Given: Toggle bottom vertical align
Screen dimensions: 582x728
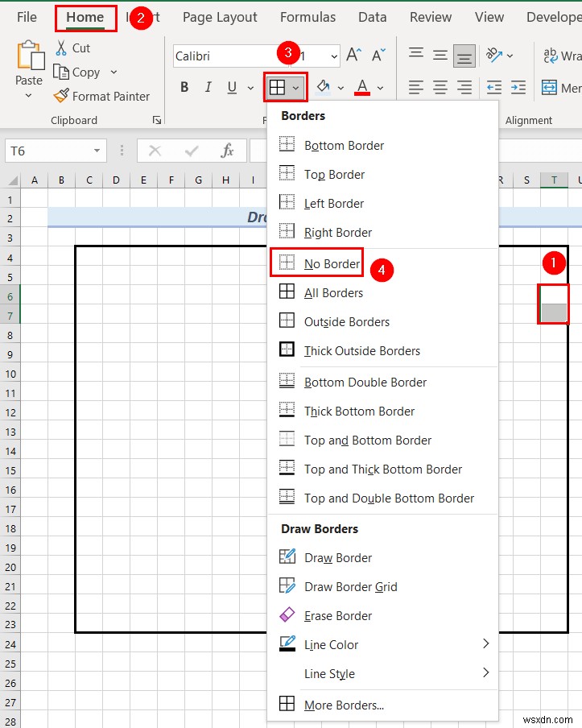Looking at the screenshot, I should click(x=464, y=56).
